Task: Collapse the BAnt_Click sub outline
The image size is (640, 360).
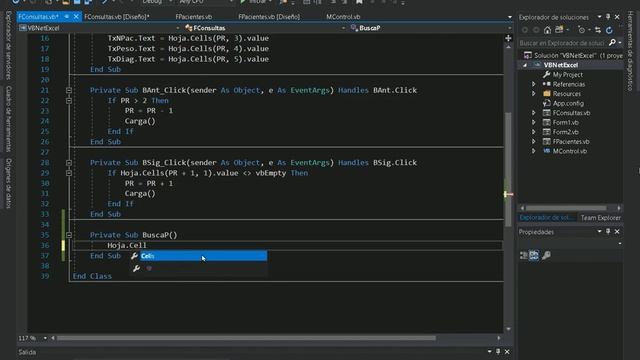Action: point(69,90)
